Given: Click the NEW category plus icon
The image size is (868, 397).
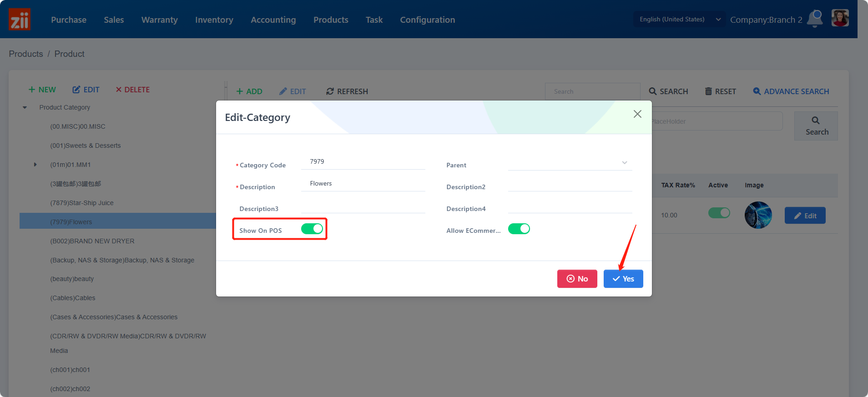Looking at the screenshot, I should [32, 90].
